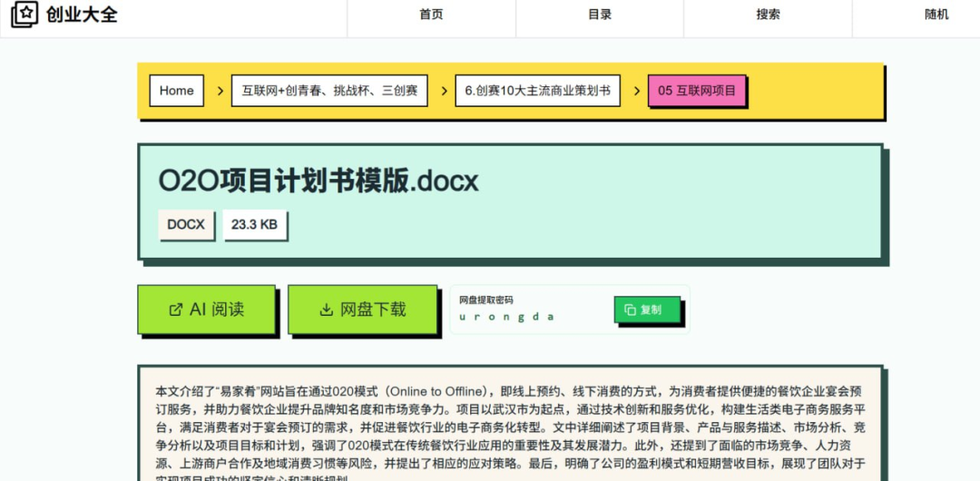
Task: Click the O2O项目计划书模版.docx title heading
Action: click(318, 181)
